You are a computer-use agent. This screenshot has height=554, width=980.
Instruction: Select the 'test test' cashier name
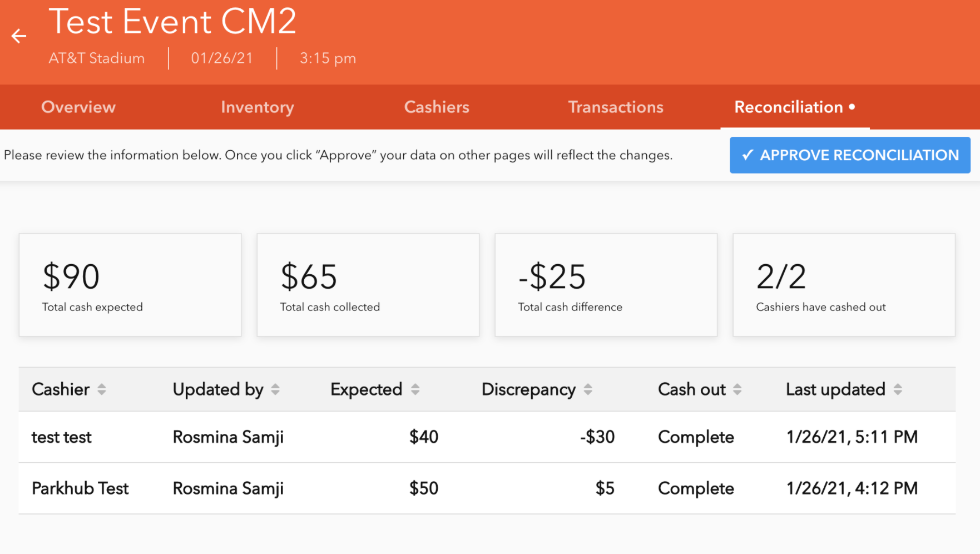click(x=62, y=437)
